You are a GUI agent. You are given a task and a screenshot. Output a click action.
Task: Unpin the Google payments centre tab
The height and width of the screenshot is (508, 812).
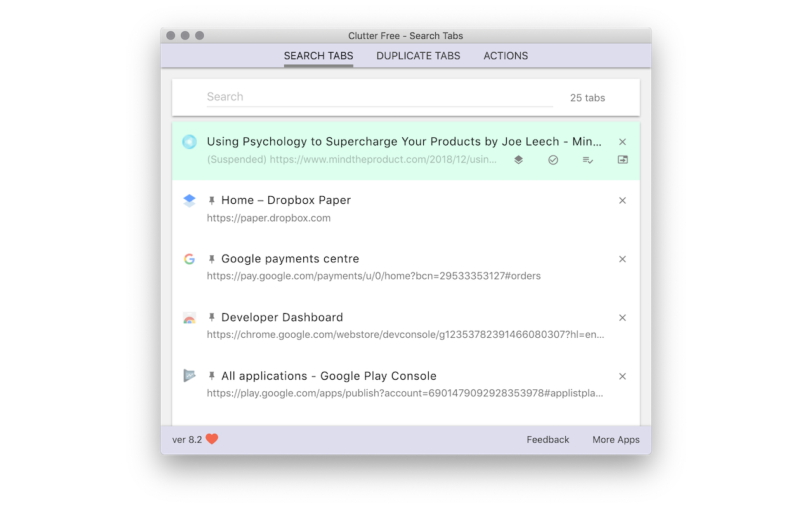click(x=211, y=258)
